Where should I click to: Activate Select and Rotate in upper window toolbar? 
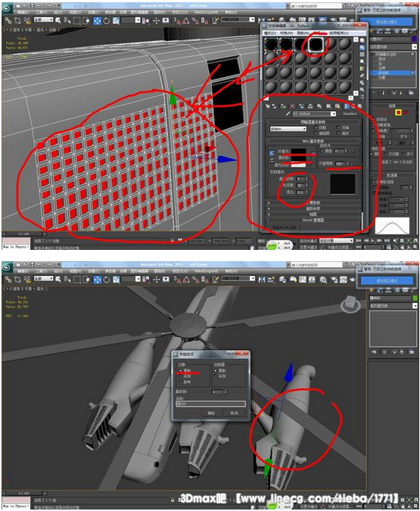point(106,21)
